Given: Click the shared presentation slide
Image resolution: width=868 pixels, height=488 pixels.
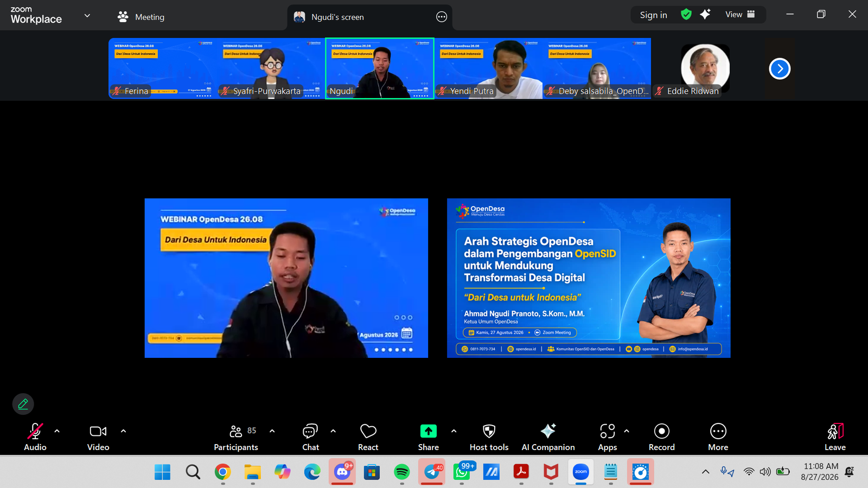Looking at the screenshot, I should coord(589,278).
